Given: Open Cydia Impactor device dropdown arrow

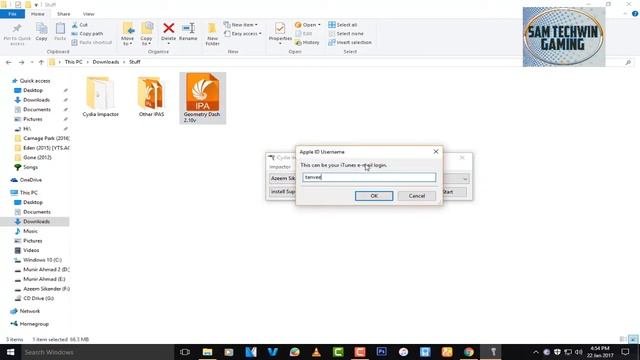Looking at the screenshot, I should (465, 179).
